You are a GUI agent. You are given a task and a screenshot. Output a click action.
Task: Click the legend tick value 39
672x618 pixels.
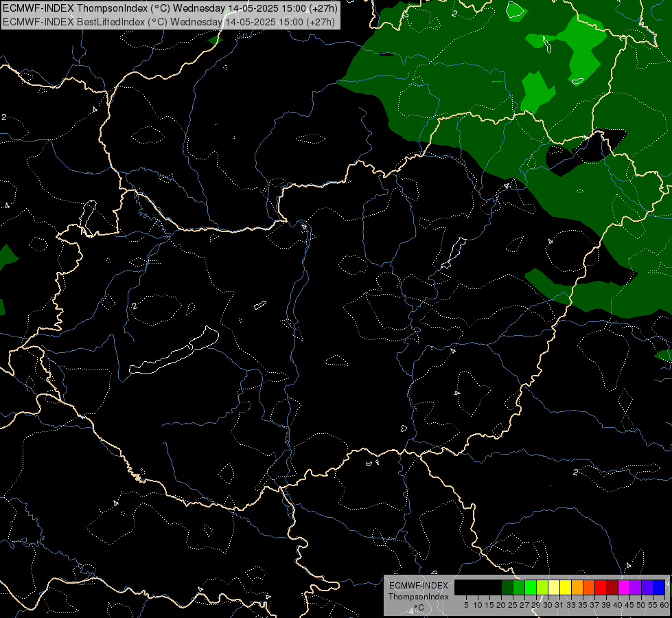click(606, 605)
